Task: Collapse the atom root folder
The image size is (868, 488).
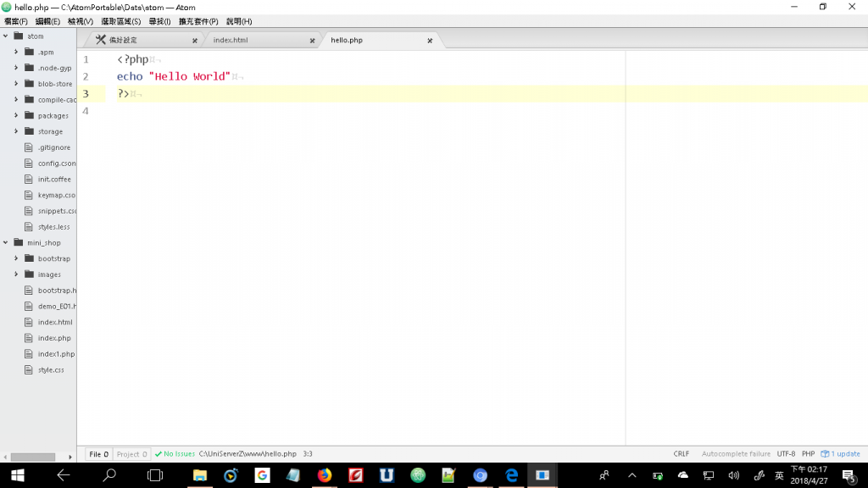Action: coord(6,36)
